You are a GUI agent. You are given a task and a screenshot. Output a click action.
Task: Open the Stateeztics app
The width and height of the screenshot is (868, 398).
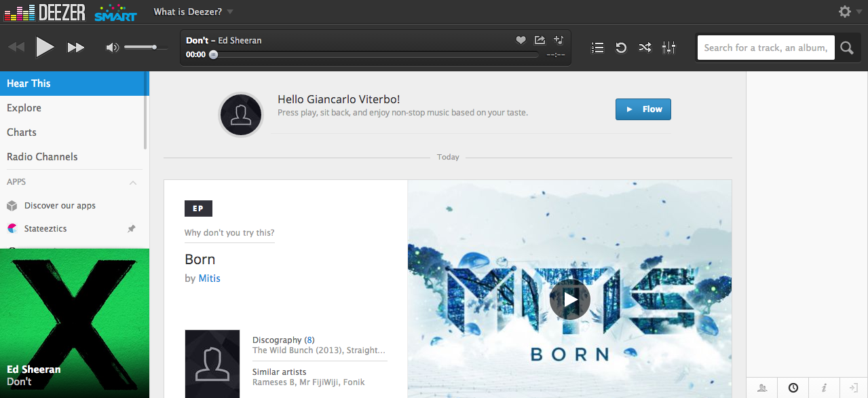[x=45, y=229]
